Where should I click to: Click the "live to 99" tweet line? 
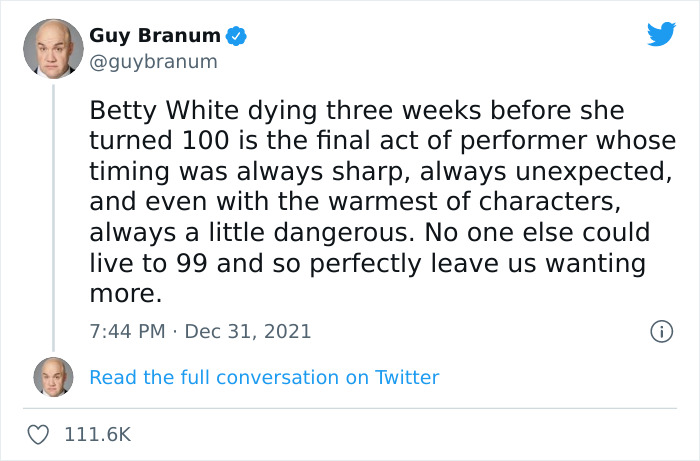pos(150,264)
